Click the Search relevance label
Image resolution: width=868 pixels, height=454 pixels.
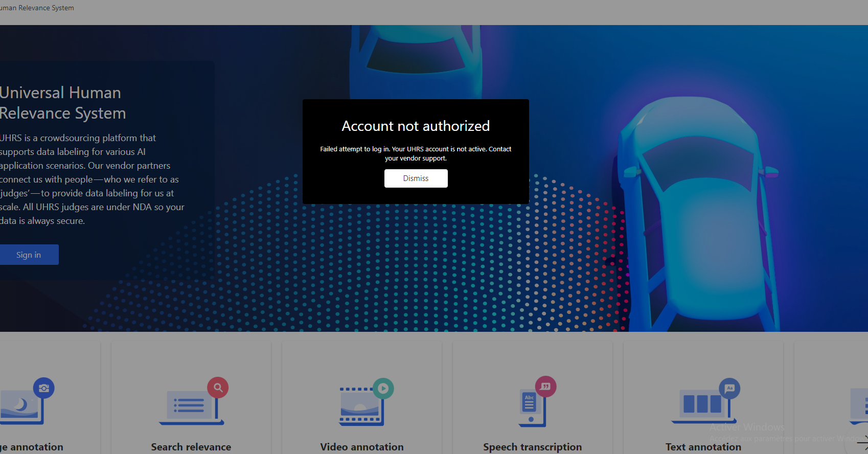tap(191, 447)
